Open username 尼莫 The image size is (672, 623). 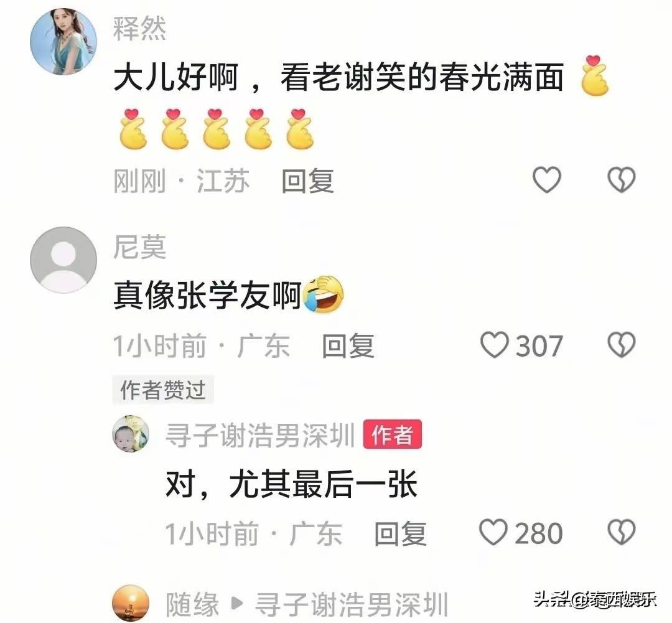click(139, 247)
